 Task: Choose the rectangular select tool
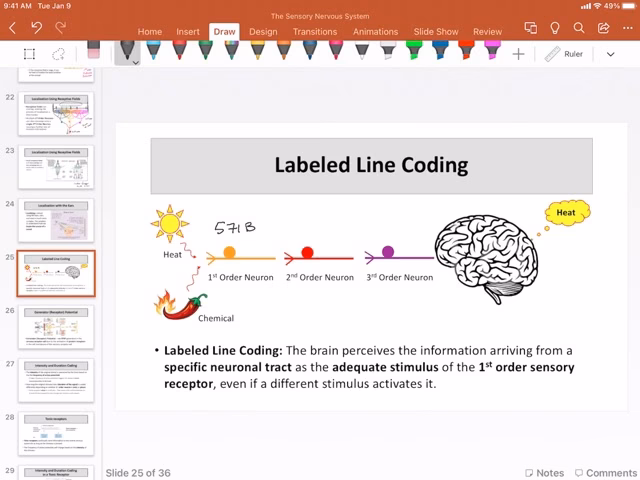[29, 54]
